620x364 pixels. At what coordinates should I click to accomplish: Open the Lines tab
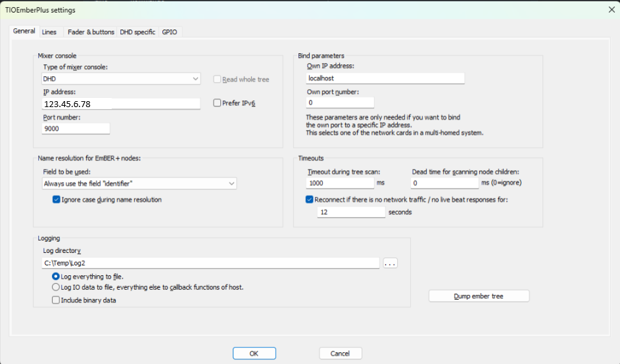click(49, 32)
